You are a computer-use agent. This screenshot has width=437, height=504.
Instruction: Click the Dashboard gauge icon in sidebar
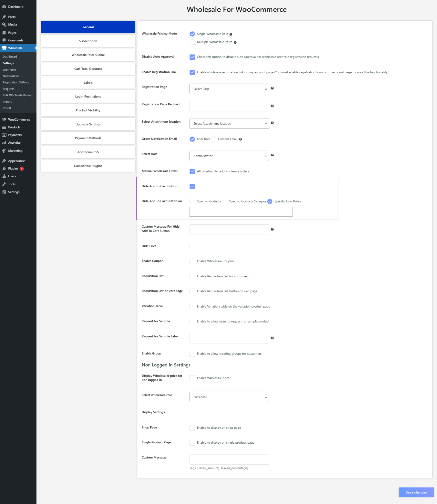click(x=4, y=7)
